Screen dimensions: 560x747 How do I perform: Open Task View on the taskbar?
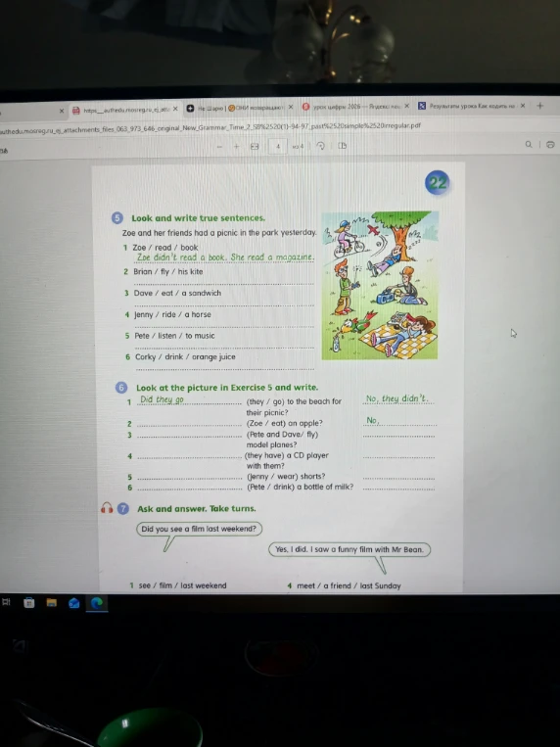[x=6, y=602]
